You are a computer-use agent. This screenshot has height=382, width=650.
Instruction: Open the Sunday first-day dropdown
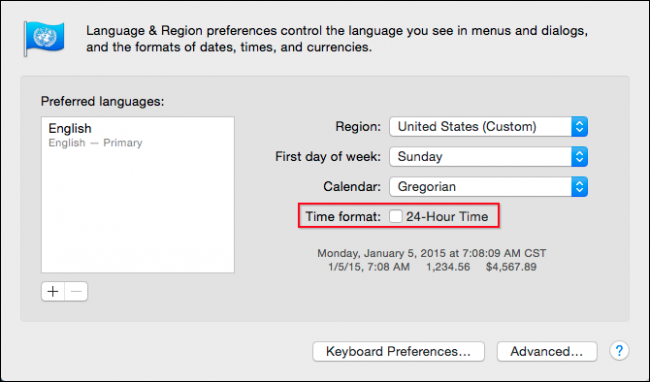click(x=488, y=157)
